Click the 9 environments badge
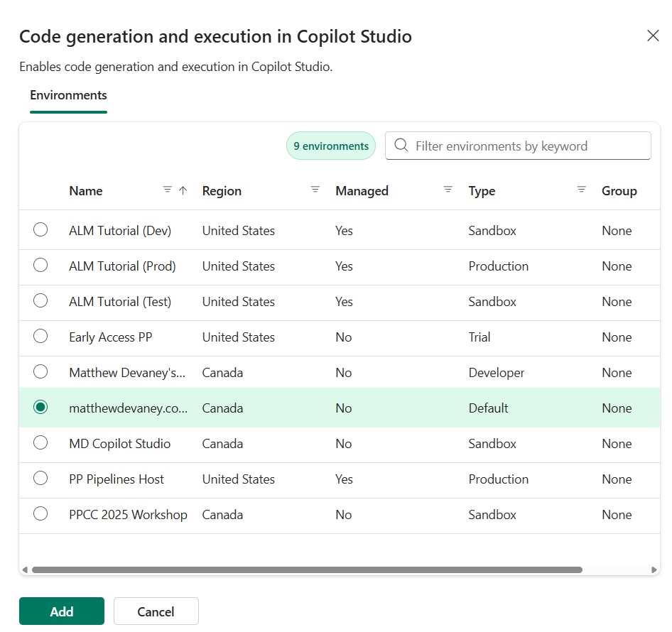The image size is (672, 632). 331,146
